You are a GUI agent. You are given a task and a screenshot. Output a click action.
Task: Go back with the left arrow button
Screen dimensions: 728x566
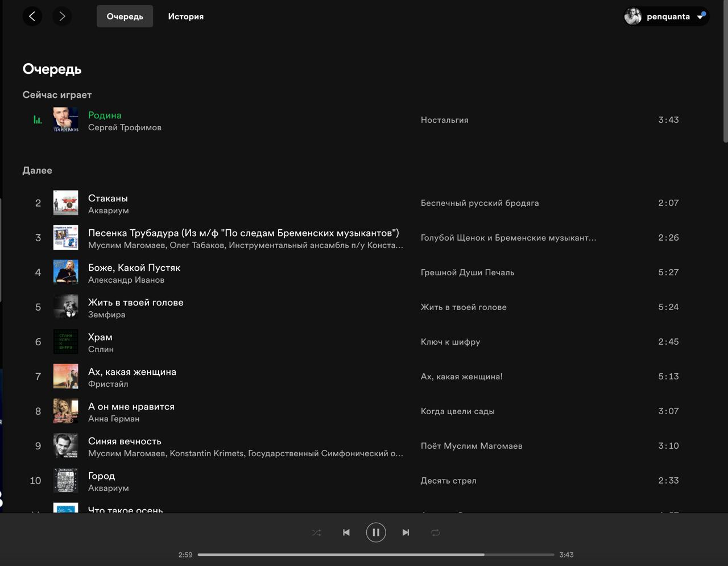[x=32, y=16]
